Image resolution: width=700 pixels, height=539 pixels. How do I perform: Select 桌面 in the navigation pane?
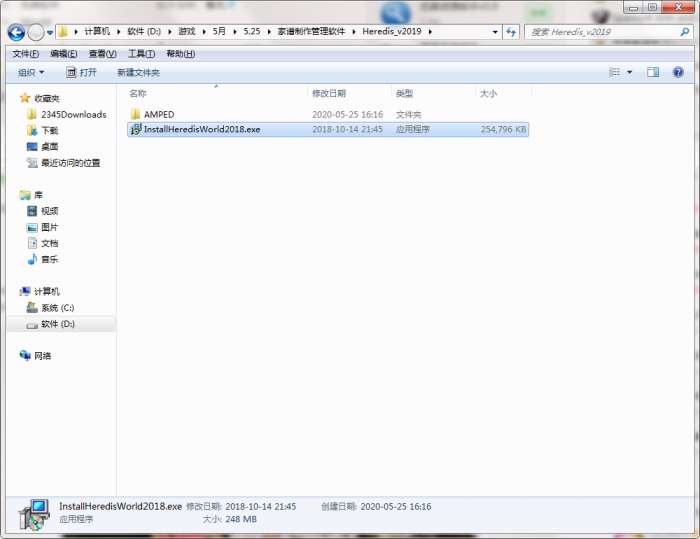(x=50, y=147)
